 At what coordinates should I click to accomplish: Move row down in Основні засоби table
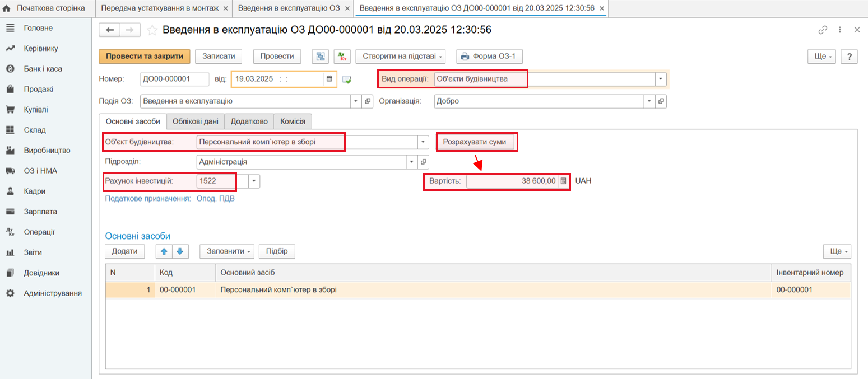180,251
